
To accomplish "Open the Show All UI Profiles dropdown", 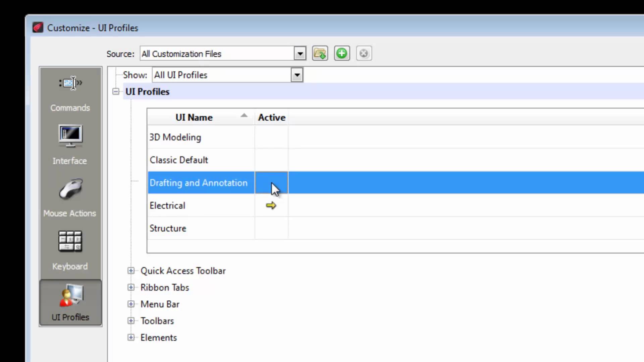I will click(x=297, y=75).
